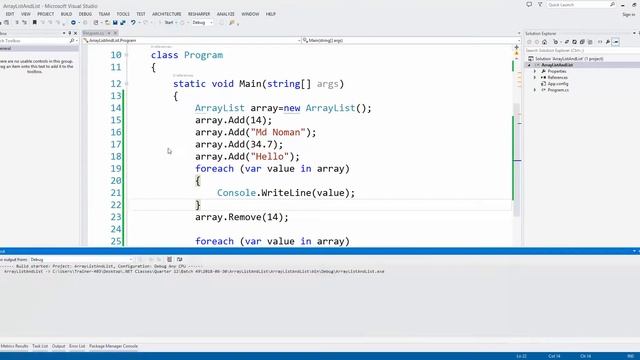This screenshot has width=640, height=360.
Task: Open the BUILD menu
Action: tap(66, 14)
